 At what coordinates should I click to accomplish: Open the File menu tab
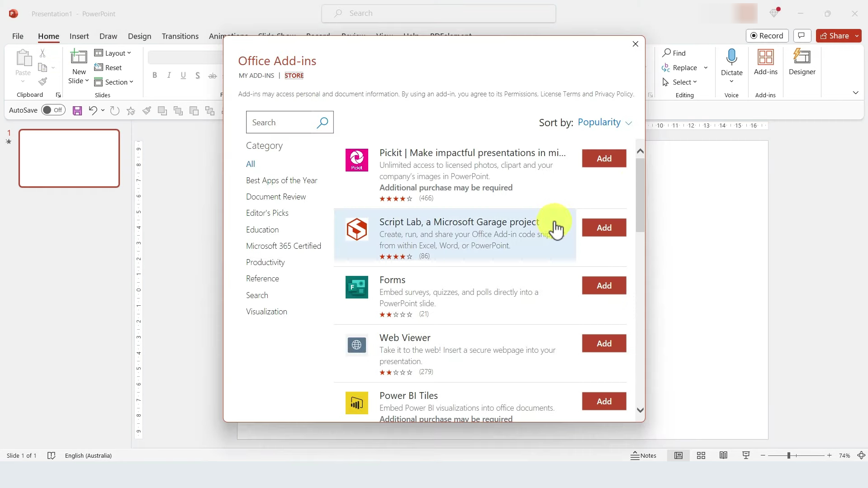pos(18,36)
